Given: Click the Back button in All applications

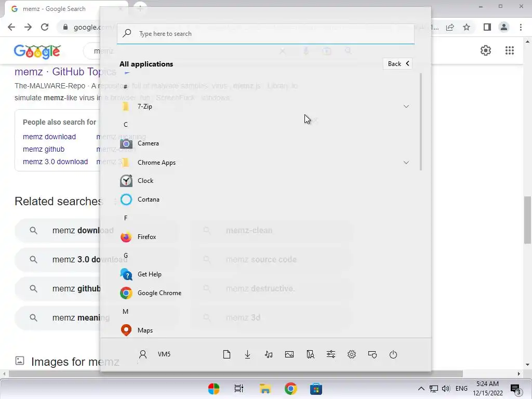Looking at the screenshot, I should coord(397,64).
